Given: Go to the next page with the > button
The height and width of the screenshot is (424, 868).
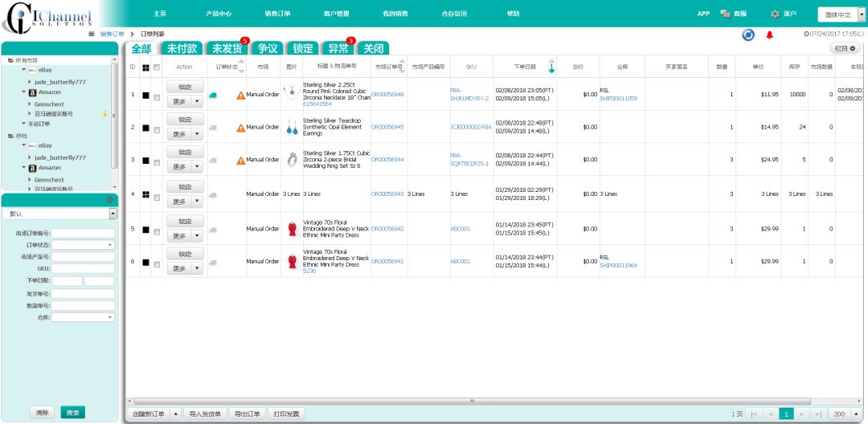Looking at the screenshot, I should coord(801,414).
